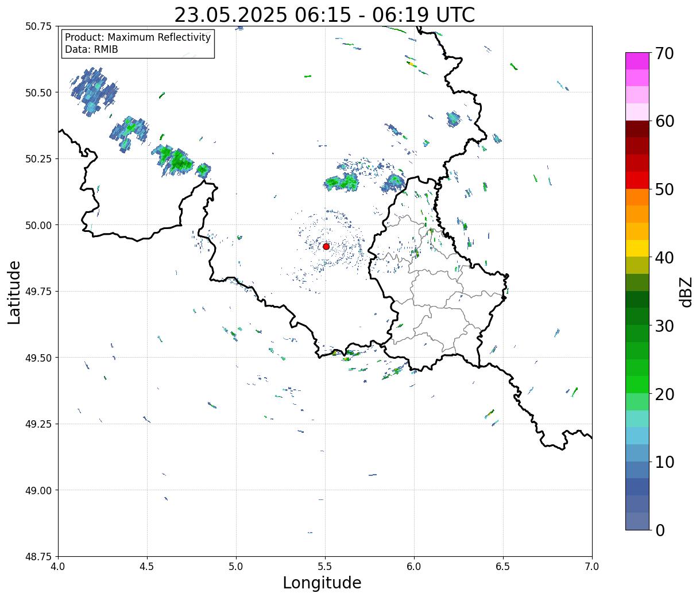Image resolution: width=700 pixels, height=597 pixels.
Task: Click the 5.5 longitude tick label
Action: 325,567
